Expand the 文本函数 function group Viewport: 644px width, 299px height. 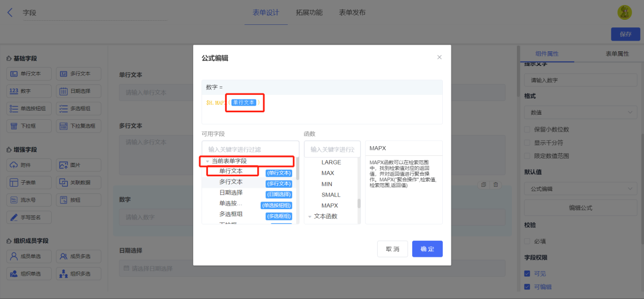point(309,216)
